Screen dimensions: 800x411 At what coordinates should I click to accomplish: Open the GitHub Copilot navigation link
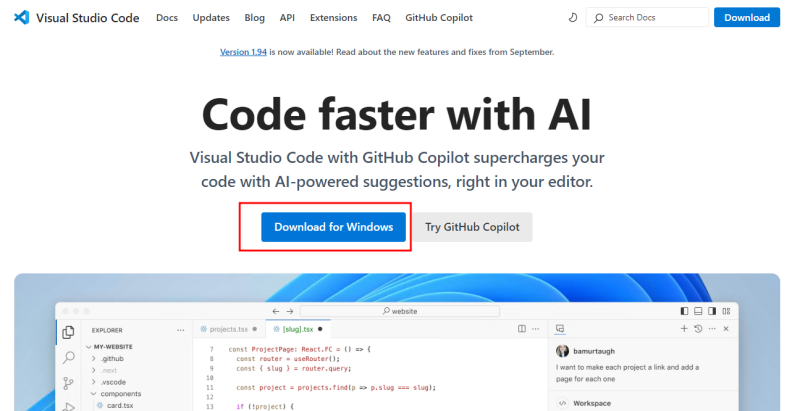pyautogui.click(x=439, y=18)
